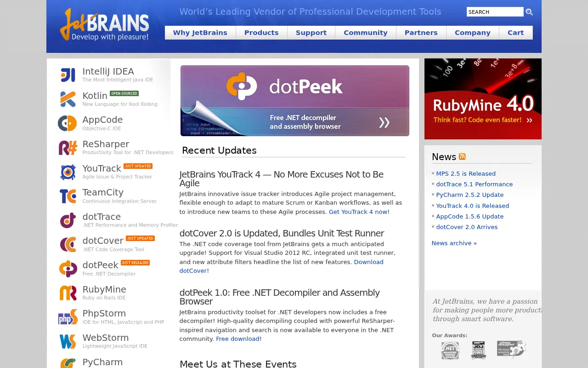This screenshot has height=368, width=588.
Task: Click the News RSS feed icon
Action: 462,156
